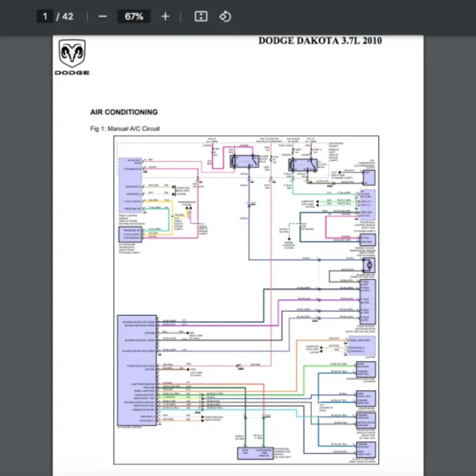This screenshot has height=476, width=476.
Task: Rotate the document counterclockwise
Action: point(225,16)
